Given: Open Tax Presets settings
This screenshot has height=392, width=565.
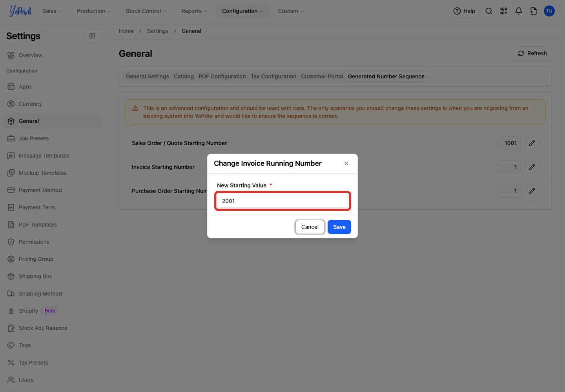Looking at the screenshot, I should click(53, 363).
